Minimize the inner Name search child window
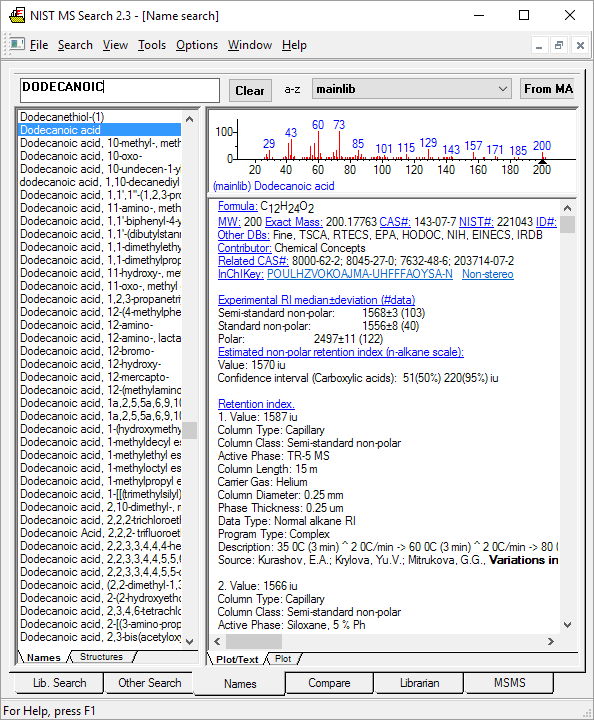This screenshot has height=720, width=594. tap(539, 45)
